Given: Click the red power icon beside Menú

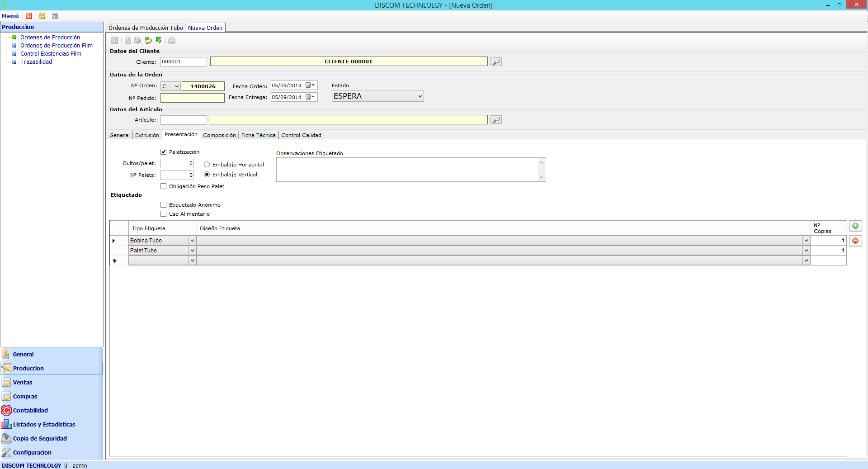Looking at the screenshot, I should click(x=29, y=16).
